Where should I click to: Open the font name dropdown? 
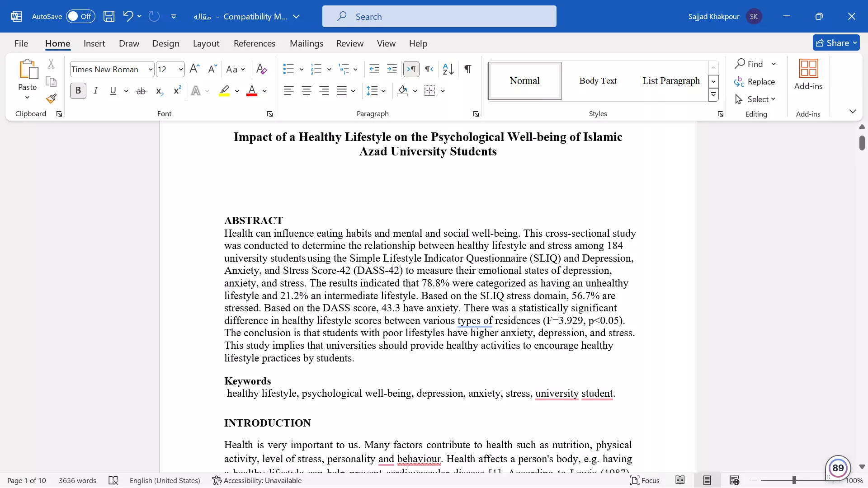tap(151, 69)
